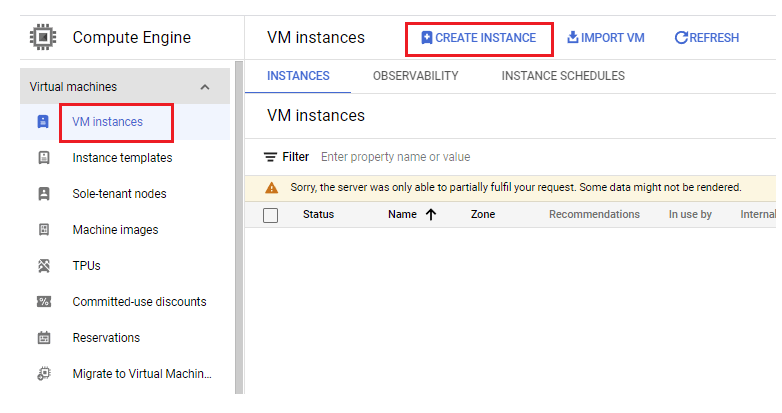Open VM instances in the sidebar
Image resolution: width=782 pixels, height=413 pixels.
125,122
